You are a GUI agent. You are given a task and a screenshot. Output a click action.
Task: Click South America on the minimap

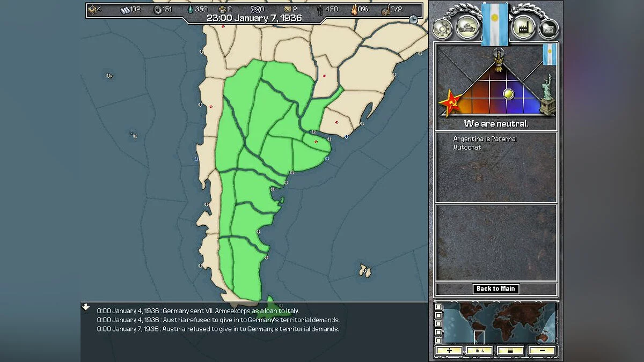(x=479, y=334)
